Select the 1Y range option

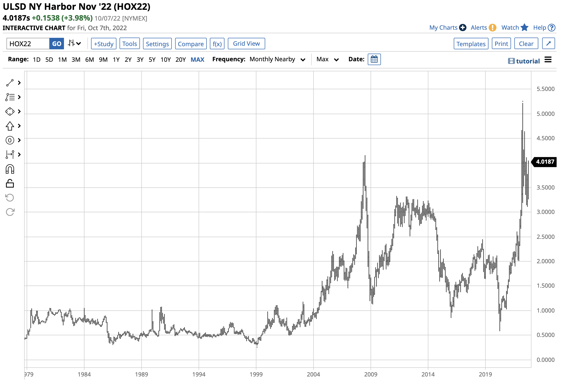116,60
